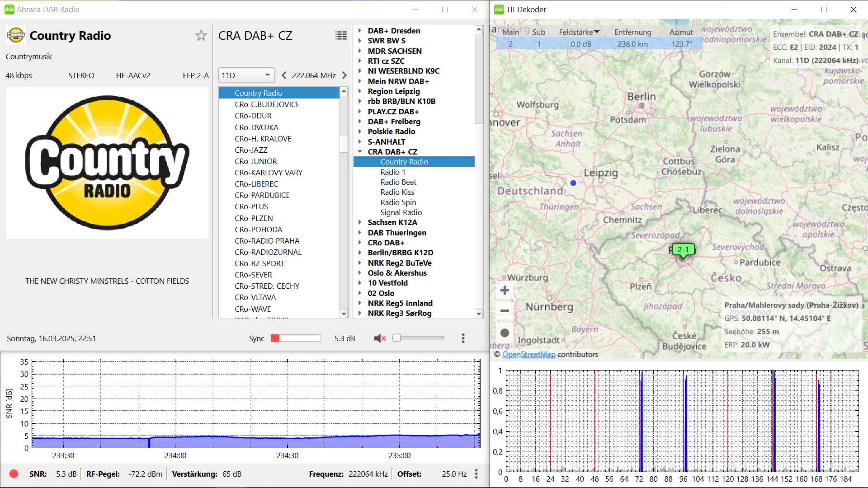Zoom in on the TII map

pos(505,290)
